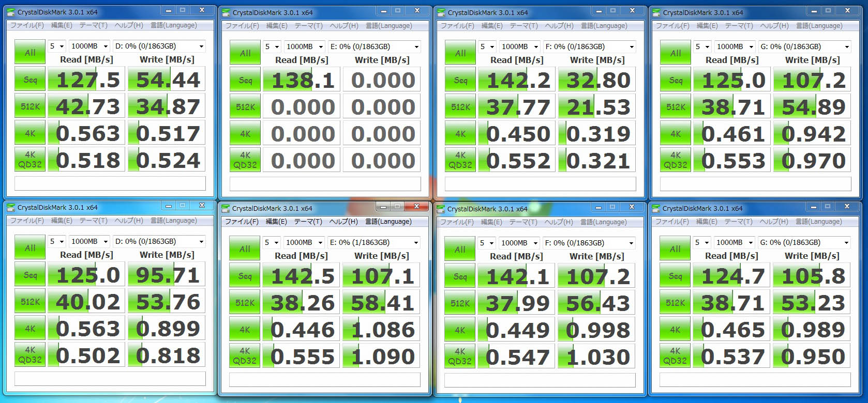Open 言語(Language) menu in lower D: window
Image resolution: width=868 pixels, height=403 pixels.
point(173,221)
